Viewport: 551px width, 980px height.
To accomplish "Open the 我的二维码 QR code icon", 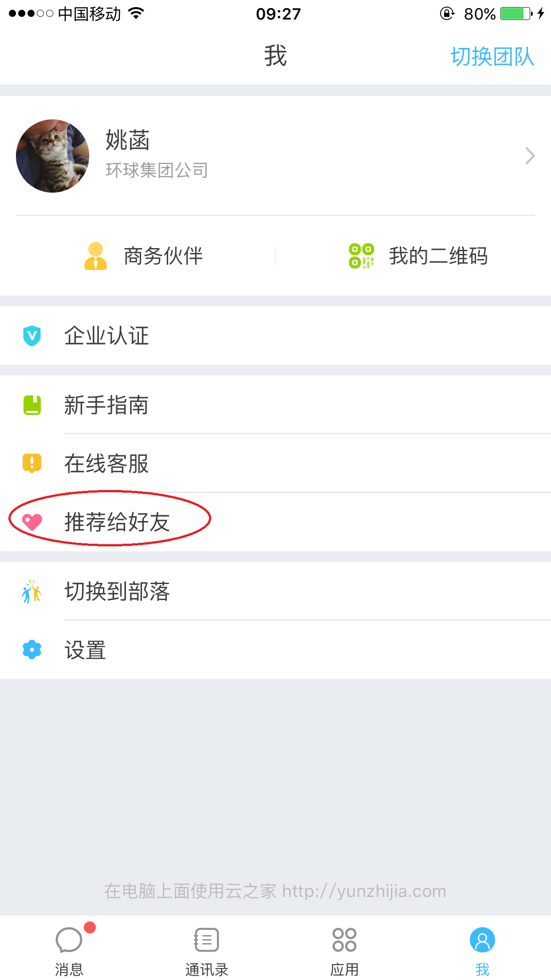I will pos(361,256).
